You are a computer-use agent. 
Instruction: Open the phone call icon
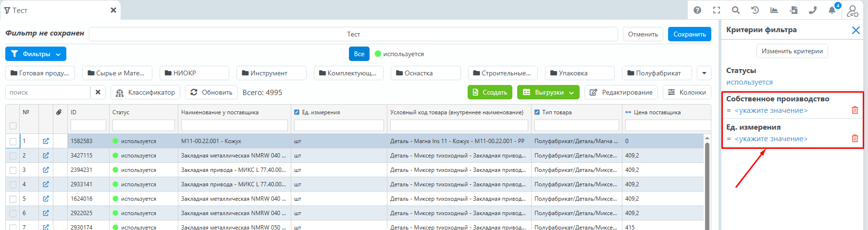click(813, 10)
